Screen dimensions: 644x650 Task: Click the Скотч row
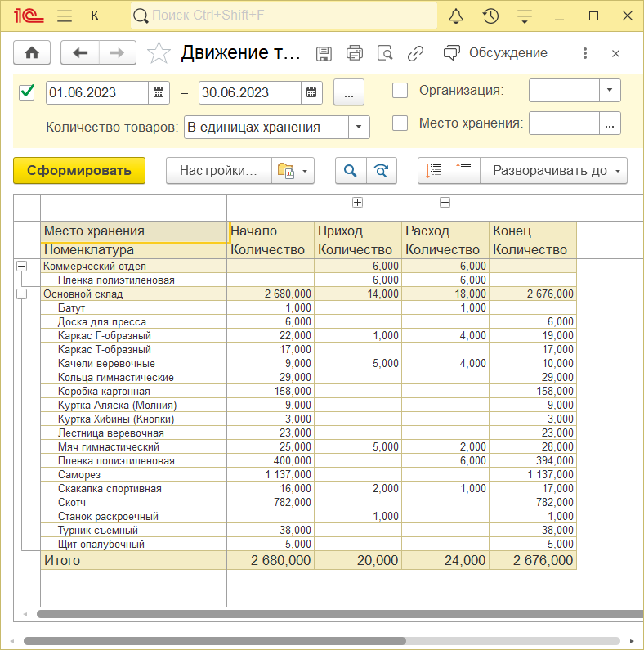(308, 502)
